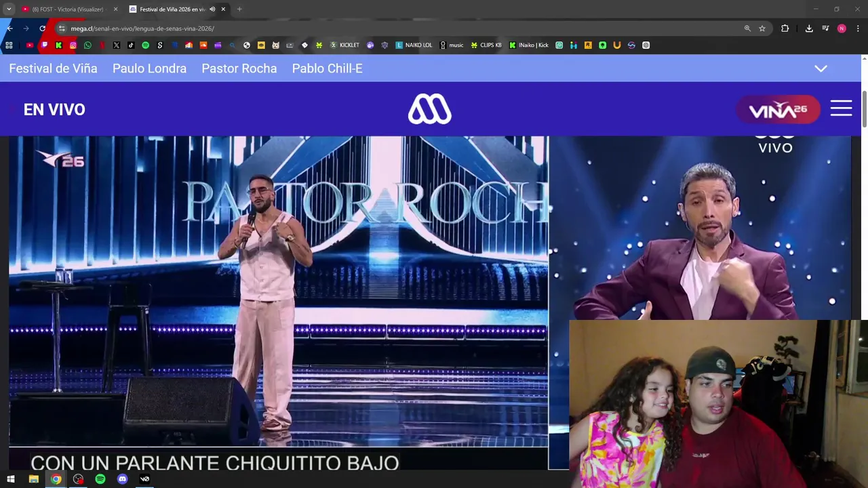Open the media controls icon in toolbar
This screenshot has width=868, height=488.
coord(825,28)
